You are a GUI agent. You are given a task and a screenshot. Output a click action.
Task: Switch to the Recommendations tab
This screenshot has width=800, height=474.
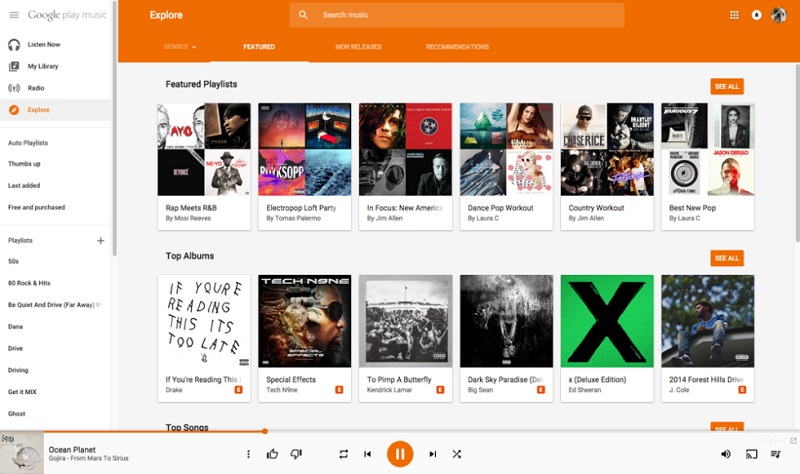tap(458, 46)
